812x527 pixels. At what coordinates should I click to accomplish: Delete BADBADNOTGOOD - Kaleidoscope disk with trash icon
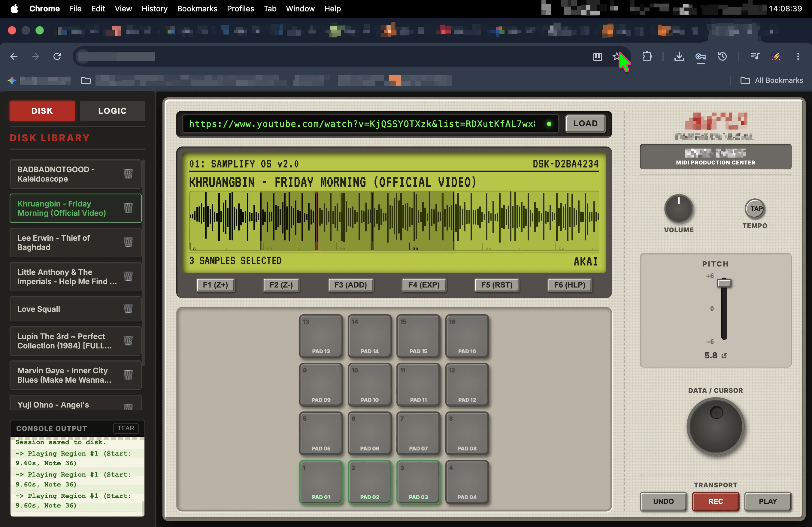[x=128, y=174]
